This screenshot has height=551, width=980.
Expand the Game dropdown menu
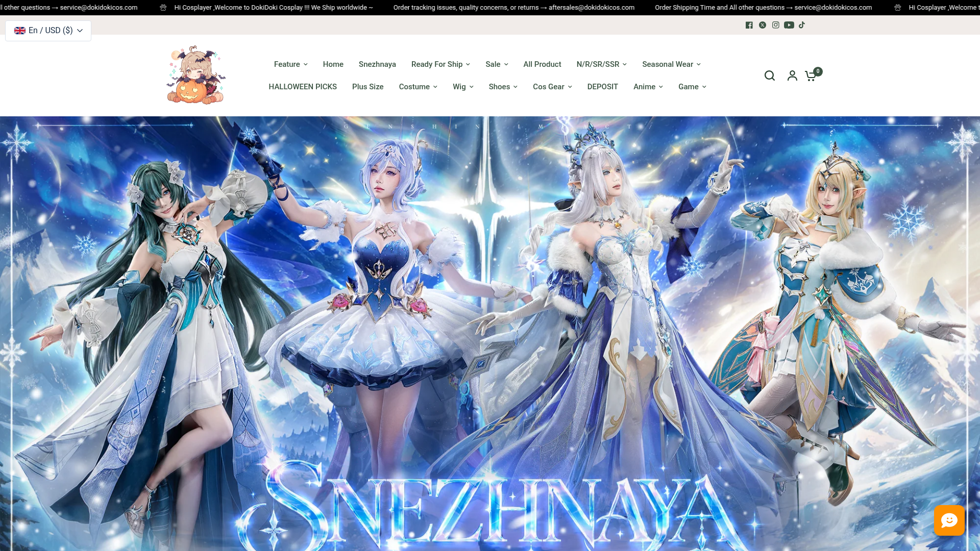coord(692,87)
